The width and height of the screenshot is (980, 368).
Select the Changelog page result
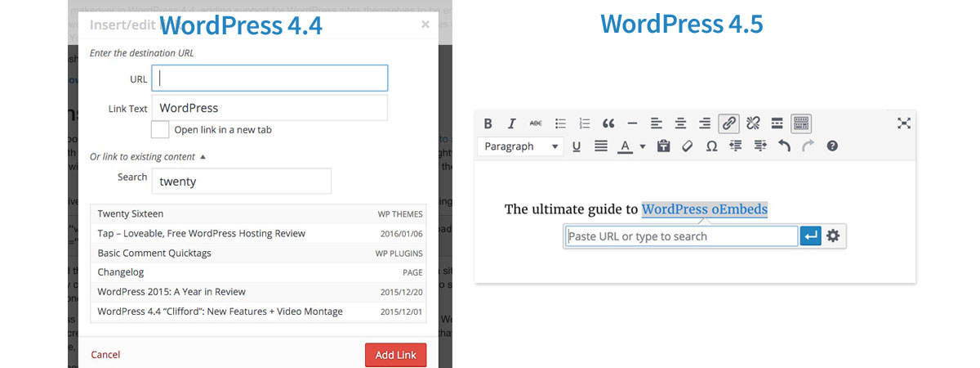(x=258, y=272)
